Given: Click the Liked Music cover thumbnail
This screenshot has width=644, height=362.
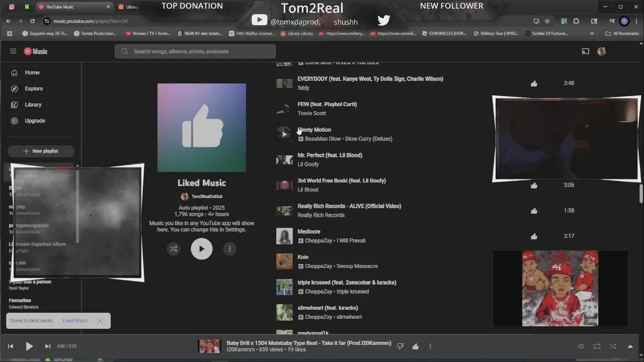Looking at the screenshot, I should coord(202,128).
